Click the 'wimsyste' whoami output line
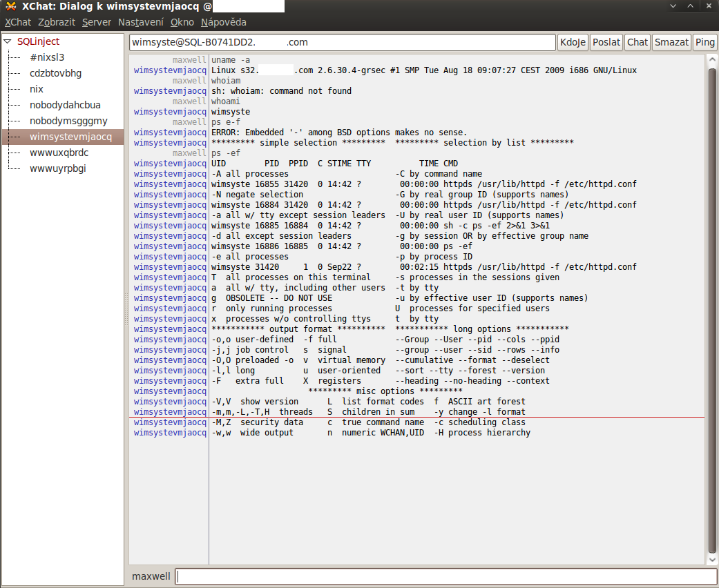 click(231, 112)
